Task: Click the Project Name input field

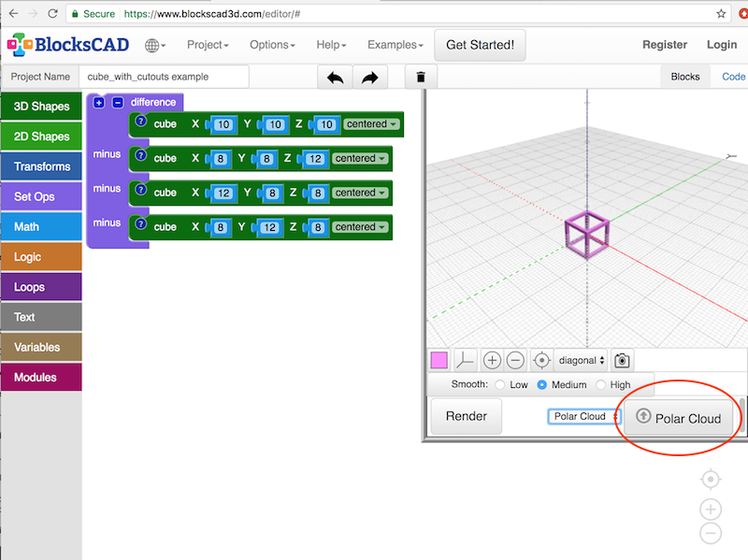Action: [x=164, y=77]
